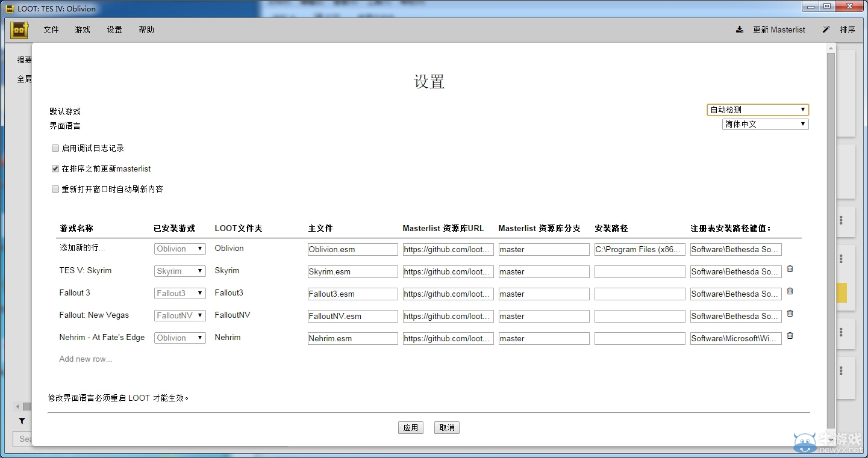Click the sort wand icon

(x=826, y=29)
